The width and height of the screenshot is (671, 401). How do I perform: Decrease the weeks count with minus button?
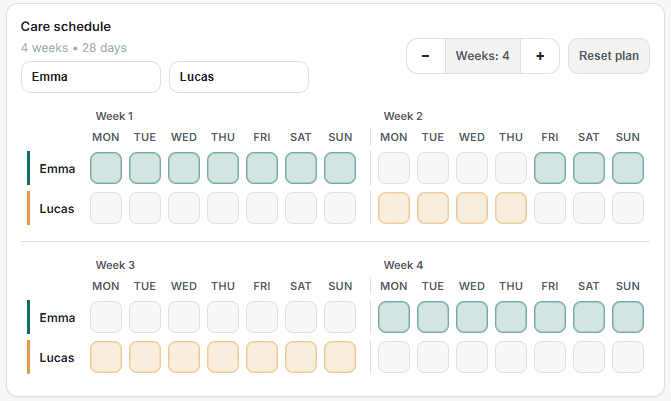[426, 56]
